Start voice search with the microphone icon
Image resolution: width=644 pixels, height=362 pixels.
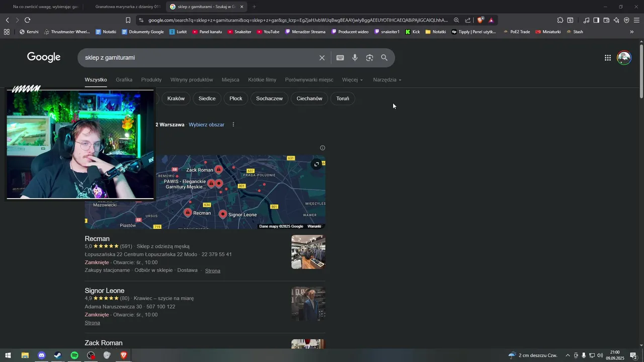[x=355, y=58]
